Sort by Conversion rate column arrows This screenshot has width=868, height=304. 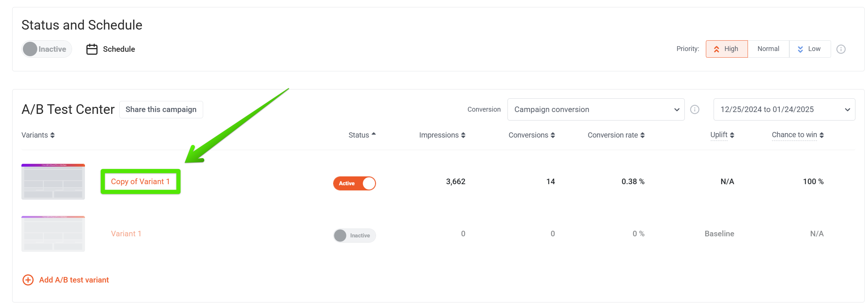coord(642,135)
